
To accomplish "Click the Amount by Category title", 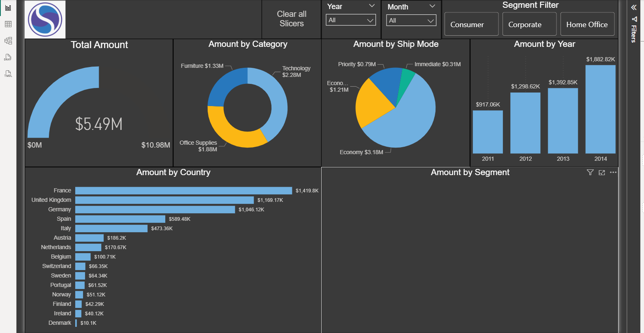I will point(248,44).
